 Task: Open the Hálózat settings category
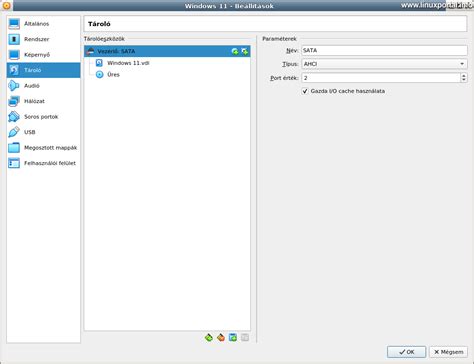click(43, 101)
